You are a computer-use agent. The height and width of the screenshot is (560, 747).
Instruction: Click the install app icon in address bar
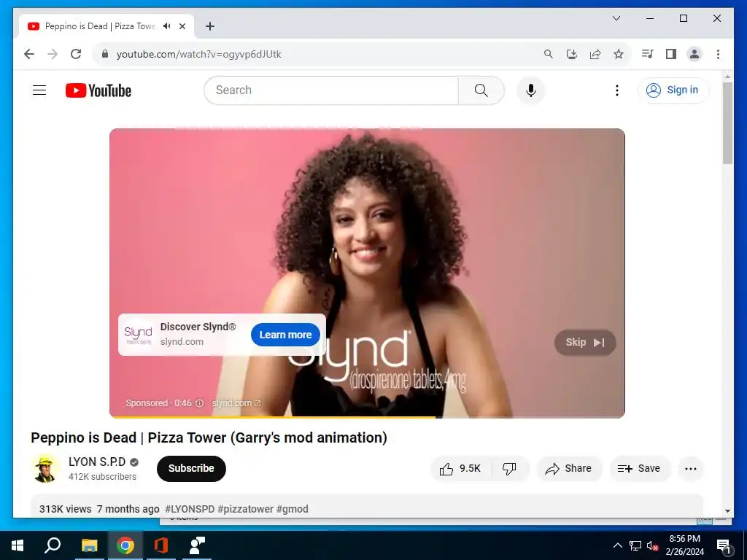tap(572, 54)
